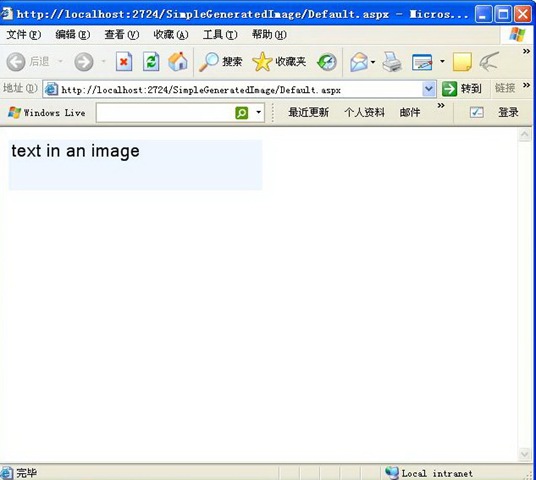Screen dimensions: 536x480
Task: Click the 完毕 status bar text
Action: [26, 473]
